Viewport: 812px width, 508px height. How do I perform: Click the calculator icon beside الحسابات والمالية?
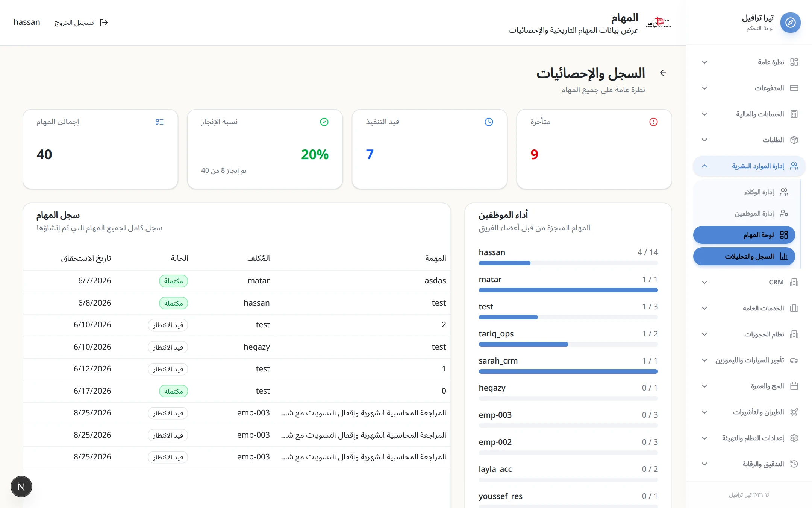click(x=794, y=114)
